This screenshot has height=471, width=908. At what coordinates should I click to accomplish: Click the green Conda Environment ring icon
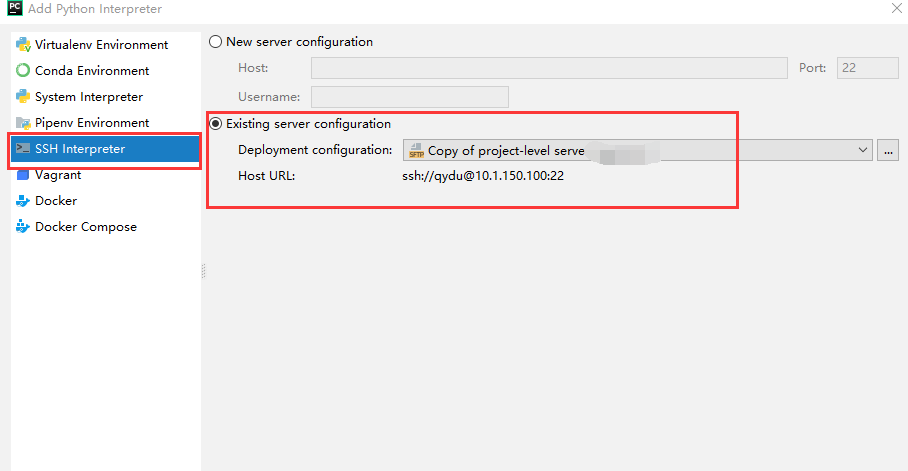(23, 71)
